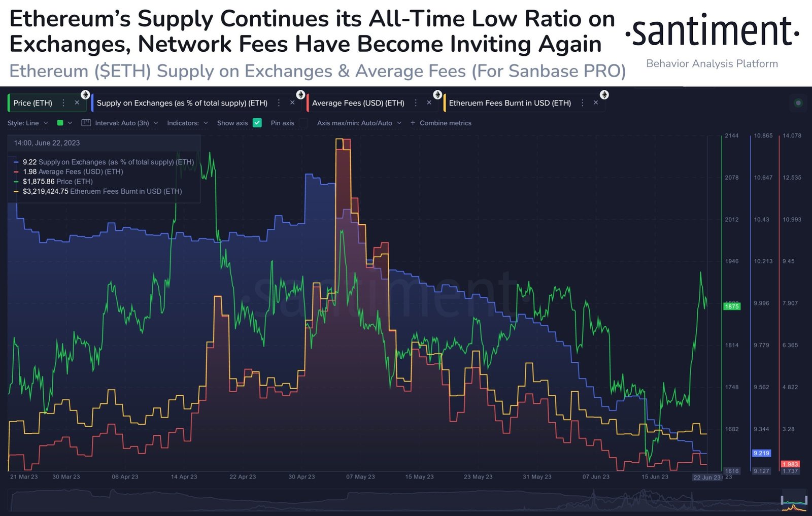Viewport: 812px width, 516px height.
Task: Enable the Pin axis checkbox
Action: (303, 122)
